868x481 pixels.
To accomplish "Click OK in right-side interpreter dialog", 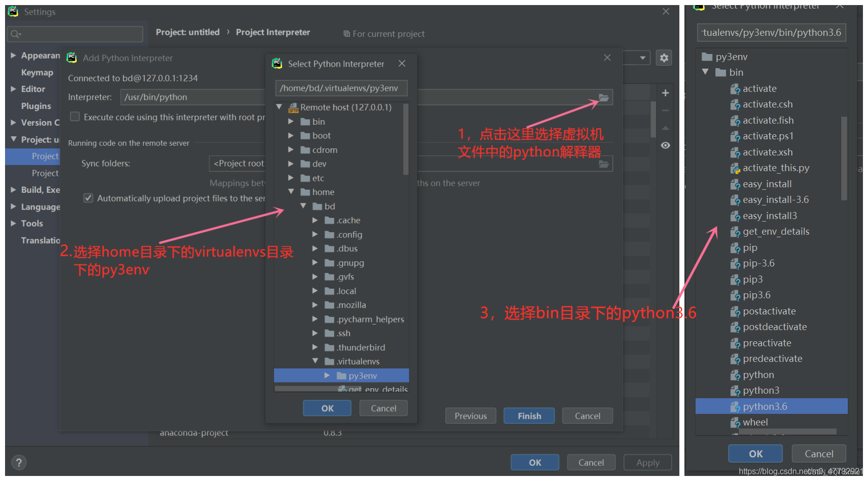I will pyautogui.click(x=756, y=454).
